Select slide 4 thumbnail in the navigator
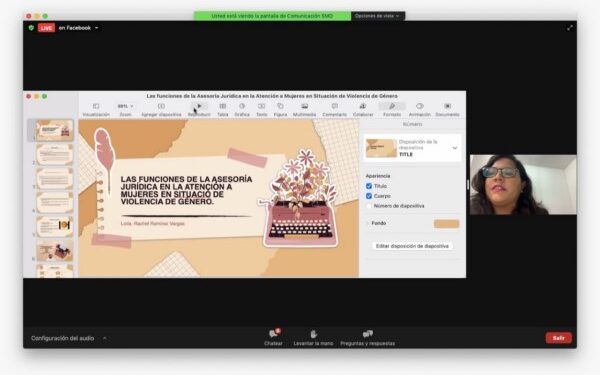600x375 pixels. pos(54,203)
